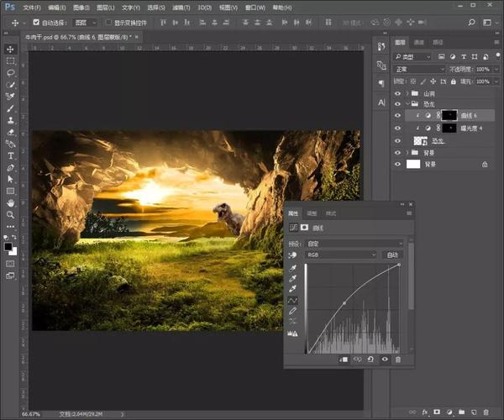Image resolution: width=504 pixels, height=420 pixels.
Task: Delete the adjustment using the Properties trash icon
Action: click(398, 359)
